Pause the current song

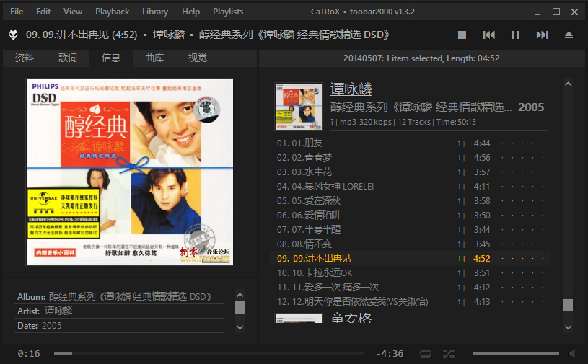point(516,35)
